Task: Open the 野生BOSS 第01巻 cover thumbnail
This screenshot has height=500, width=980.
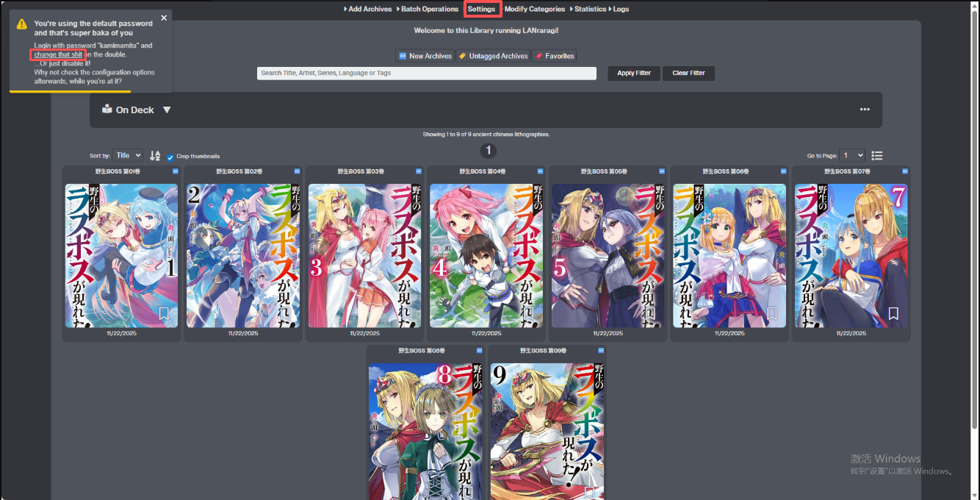Action: [121, 256]
